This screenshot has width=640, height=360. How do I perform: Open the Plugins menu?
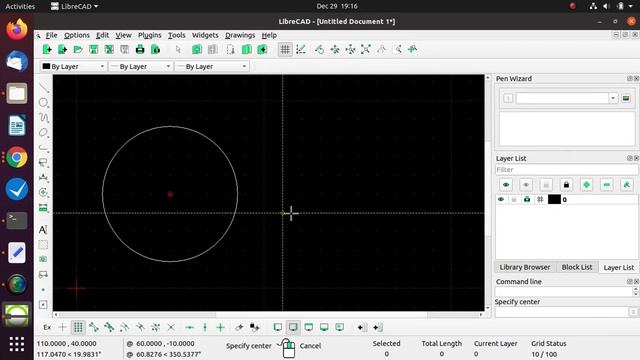click(x=150, y=35)
